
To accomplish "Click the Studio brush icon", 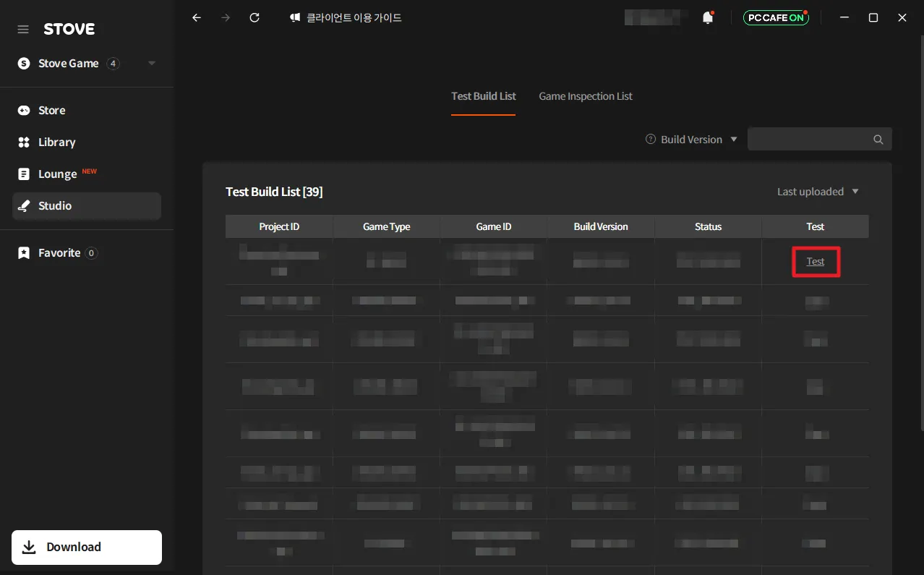I will coord(24,205).
